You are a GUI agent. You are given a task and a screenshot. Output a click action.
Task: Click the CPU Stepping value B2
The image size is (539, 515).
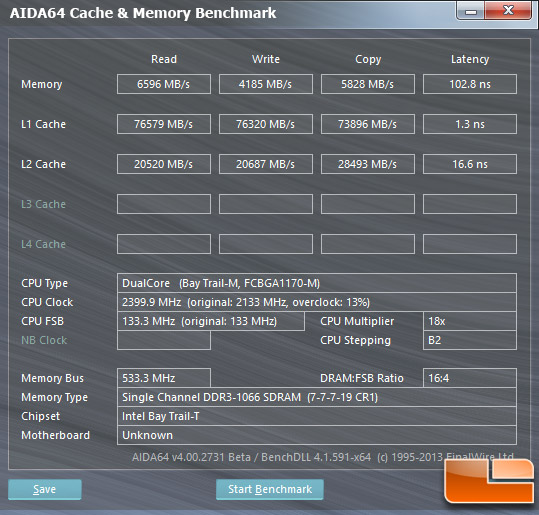click(470, 340)
